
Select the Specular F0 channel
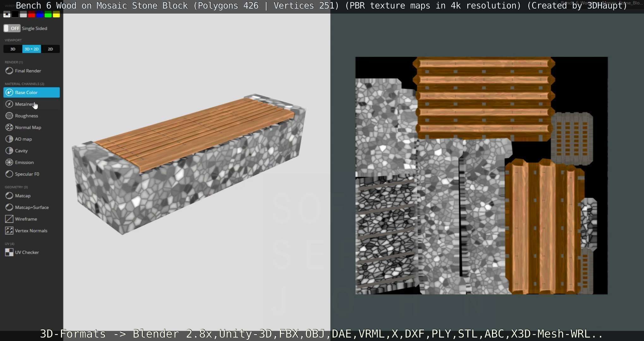click(31, 174)
